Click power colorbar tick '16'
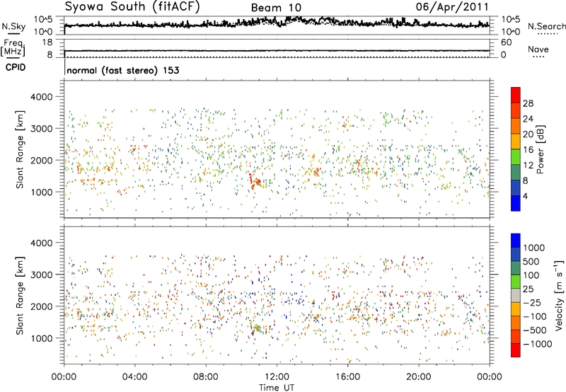This screenshot has width=566, height=392. coord(528,150)
